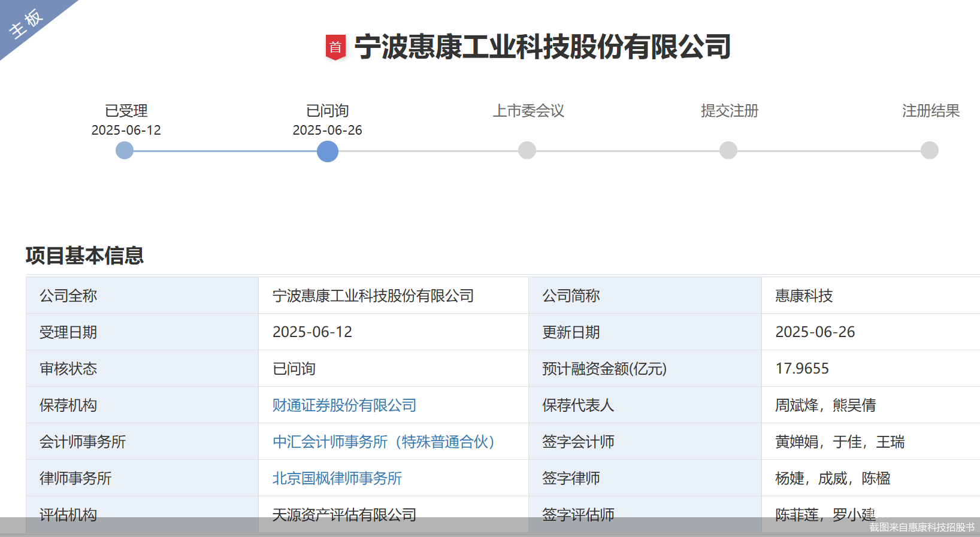The image size is (980, 537).
Task: Click the 提交注册 stage label
Action: (x=730, y=111)
